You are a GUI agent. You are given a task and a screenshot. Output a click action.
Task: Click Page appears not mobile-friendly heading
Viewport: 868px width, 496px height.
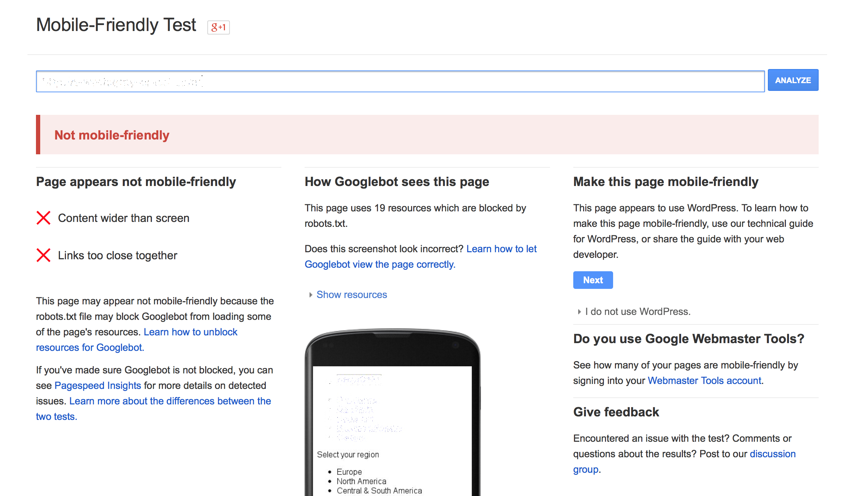136,182
